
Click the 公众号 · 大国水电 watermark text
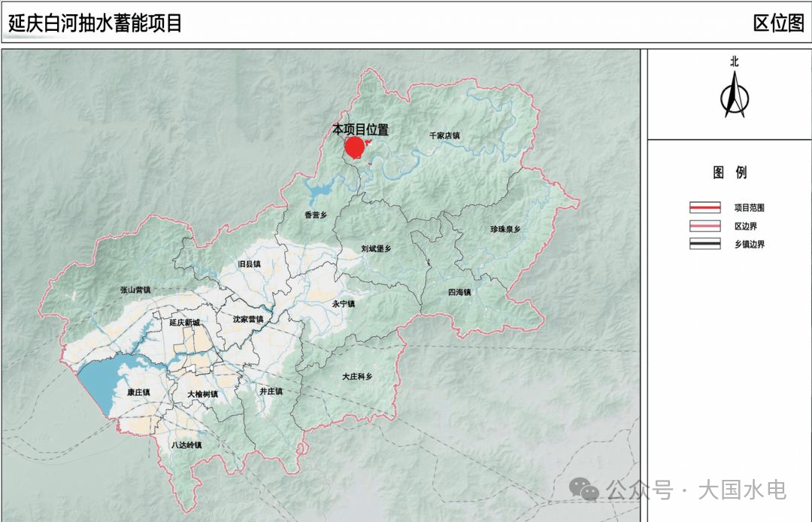tap(696, 490)
